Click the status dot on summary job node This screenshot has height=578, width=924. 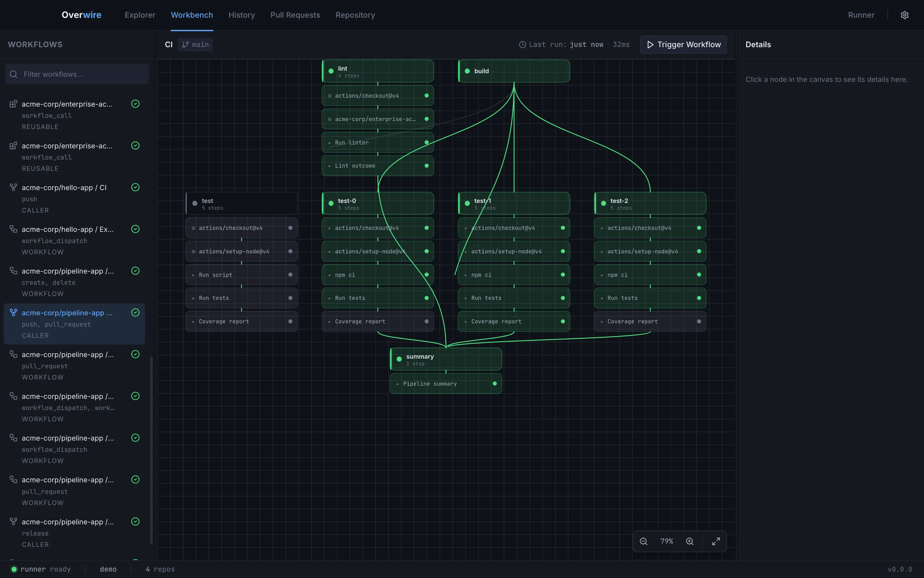pyautogui.click(x=399, y=359)
